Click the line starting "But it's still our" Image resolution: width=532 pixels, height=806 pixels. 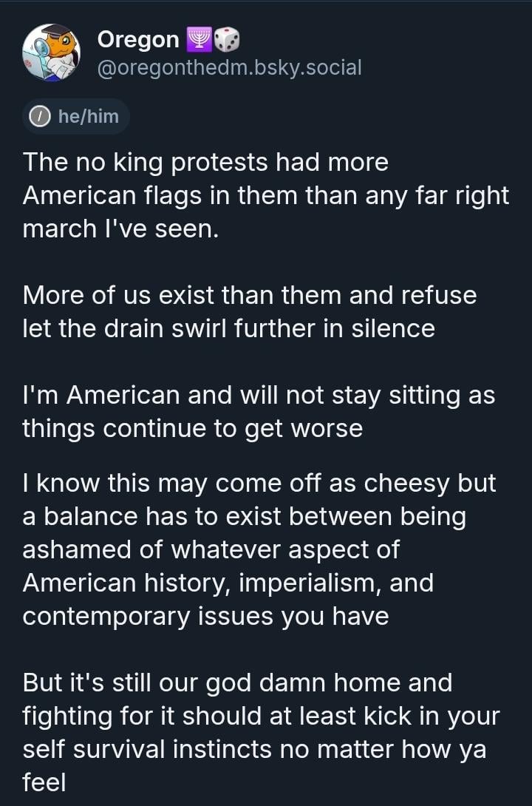click(x=237, y=683)
